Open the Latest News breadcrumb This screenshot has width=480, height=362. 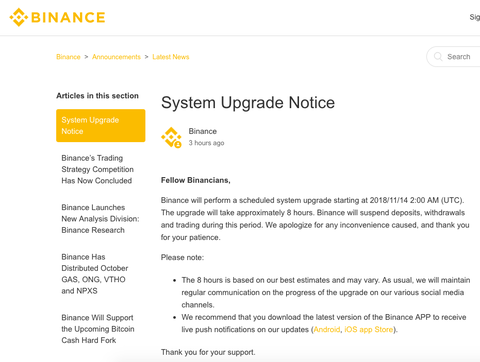[171, 57]
